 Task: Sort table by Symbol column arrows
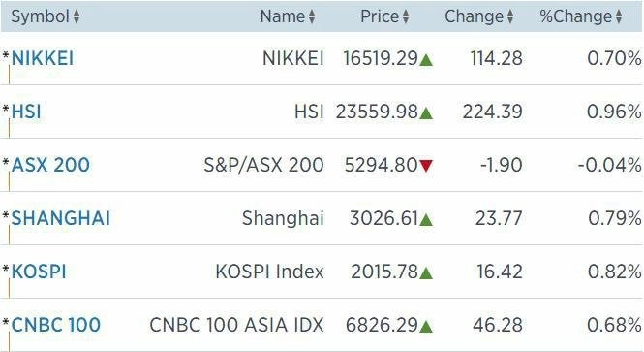pyautogui.click(x=76, y=16)
